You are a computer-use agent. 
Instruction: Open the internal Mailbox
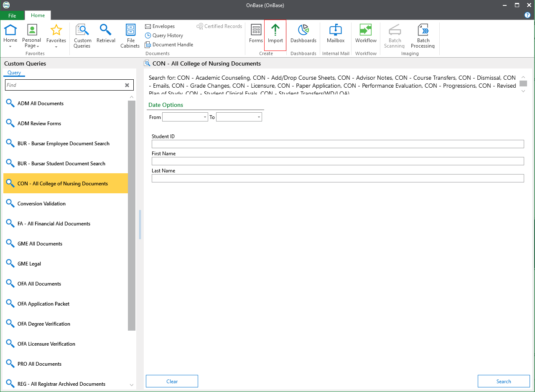[x=336, y=34]
